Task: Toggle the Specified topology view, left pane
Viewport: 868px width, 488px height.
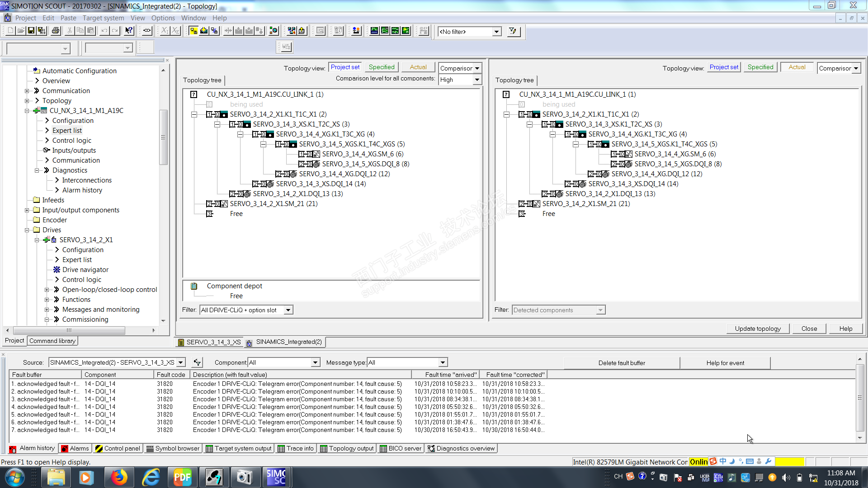Action: tap(381, 67)
